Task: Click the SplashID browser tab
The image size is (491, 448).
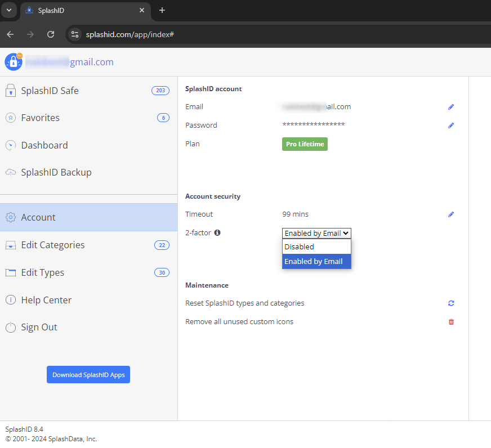Action: pyautogui.click(x=86, y=11)
